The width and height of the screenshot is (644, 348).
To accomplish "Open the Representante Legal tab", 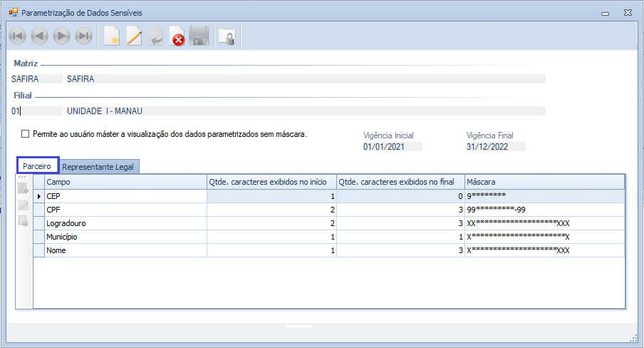I will point(98,167).
